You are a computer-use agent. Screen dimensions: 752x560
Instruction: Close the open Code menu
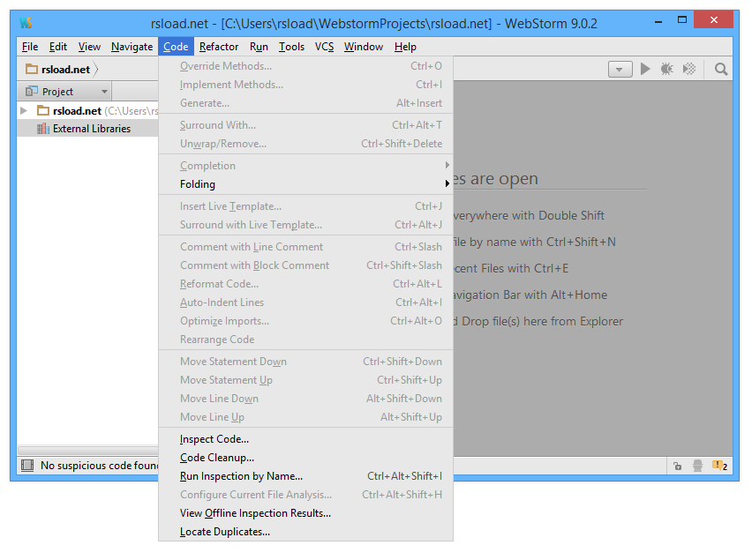tap(176, 47)
